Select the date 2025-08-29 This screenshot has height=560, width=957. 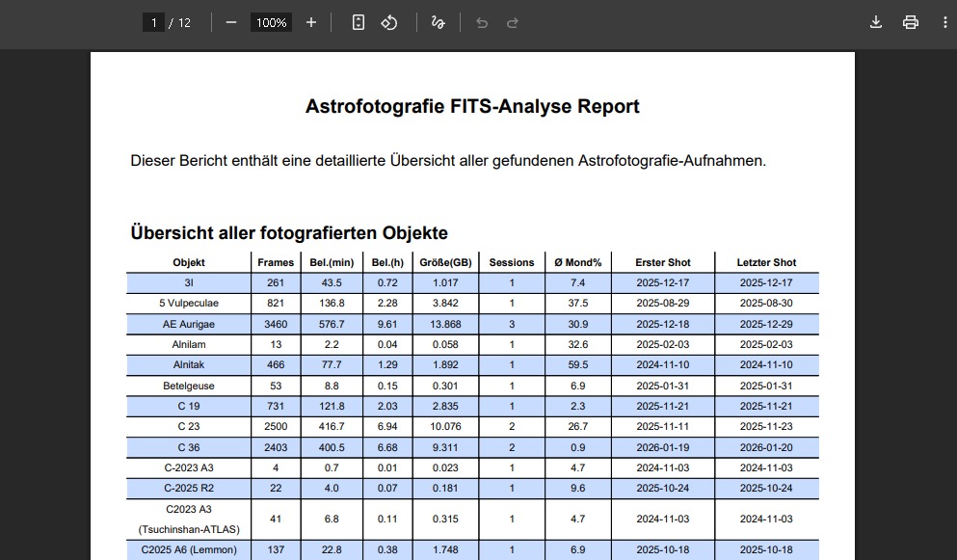663,304
